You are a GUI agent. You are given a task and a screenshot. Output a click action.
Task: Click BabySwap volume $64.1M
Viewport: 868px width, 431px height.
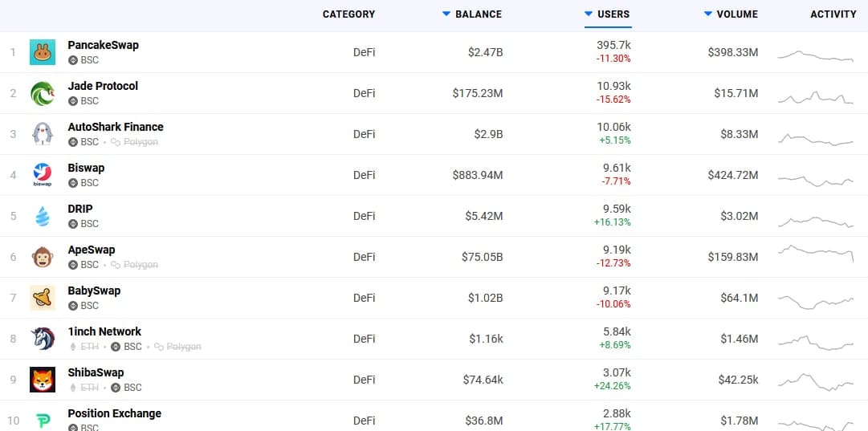(x=739, y=299)
